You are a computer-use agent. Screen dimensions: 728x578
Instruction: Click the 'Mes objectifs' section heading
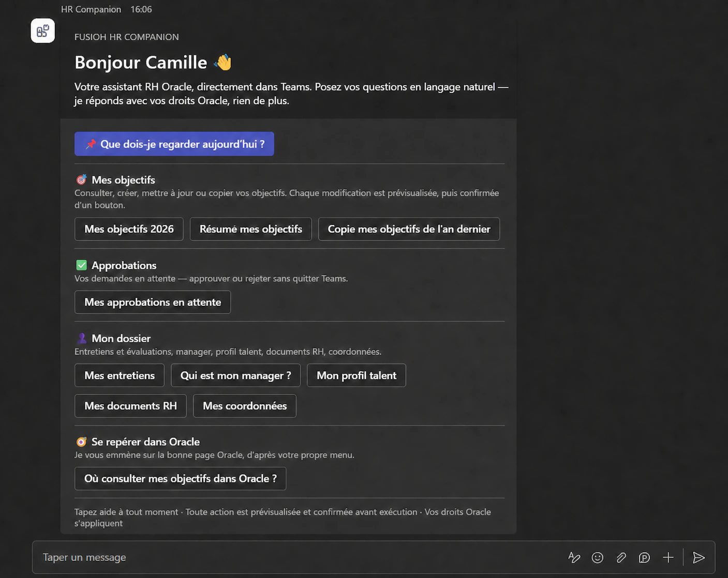click(x=123, y=180)
